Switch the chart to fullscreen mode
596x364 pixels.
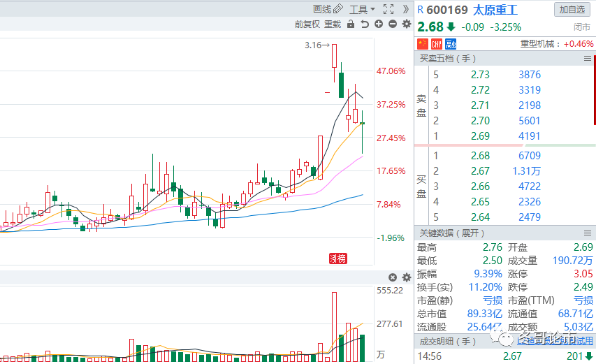coord(388,9)
